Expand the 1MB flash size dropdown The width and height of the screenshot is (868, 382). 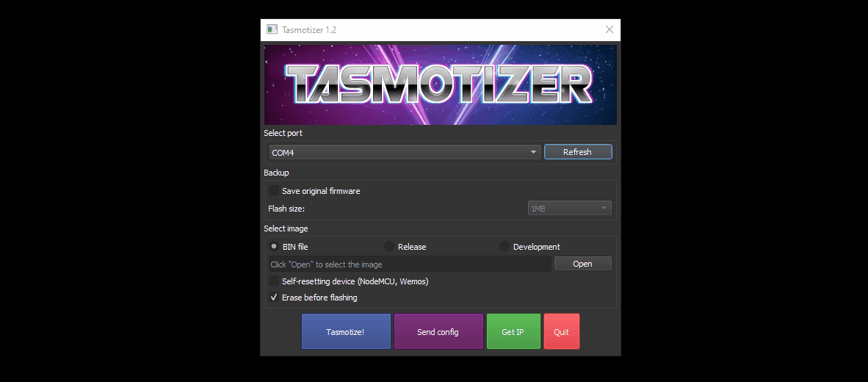[570, 208]
